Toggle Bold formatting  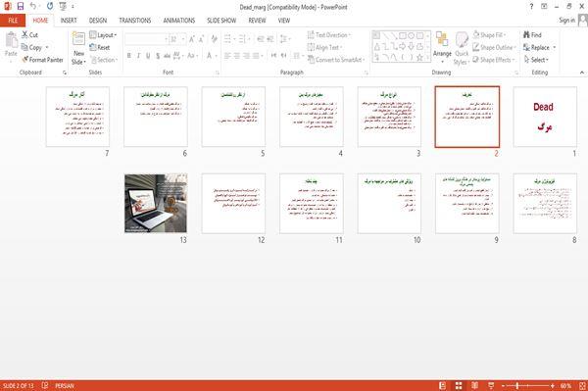(x=129, y=56)
